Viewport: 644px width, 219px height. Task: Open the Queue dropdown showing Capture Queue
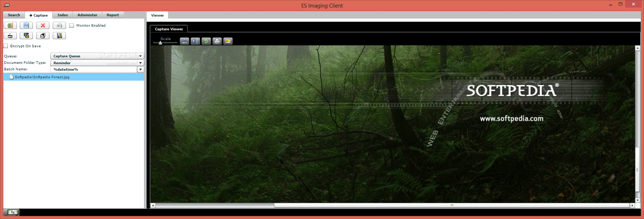97,56
